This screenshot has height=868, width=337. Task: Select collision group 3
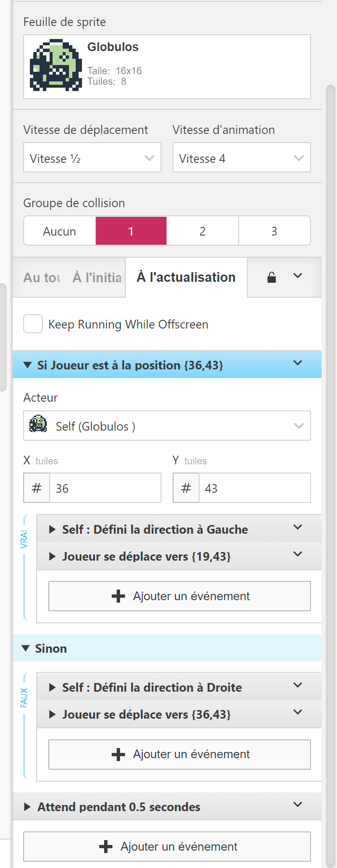(x=274, y=231)
